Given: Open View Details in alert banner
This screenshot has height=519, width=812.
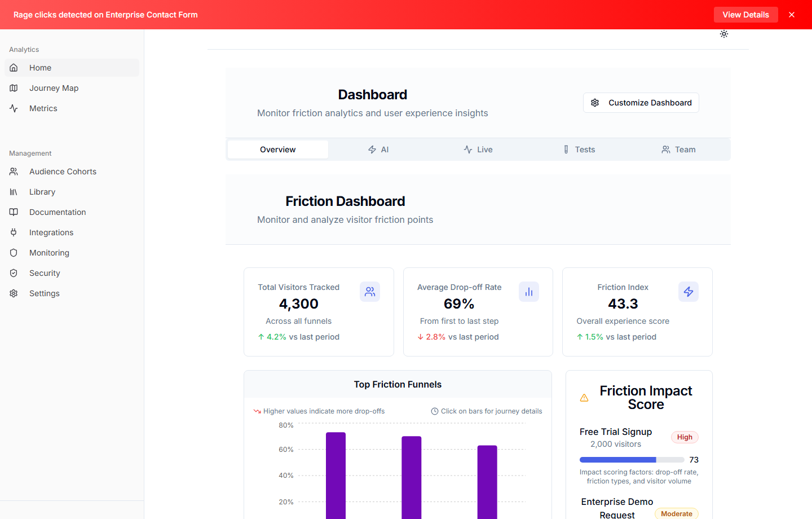Looking at the screenshot, I should click(x=745, y=15).
